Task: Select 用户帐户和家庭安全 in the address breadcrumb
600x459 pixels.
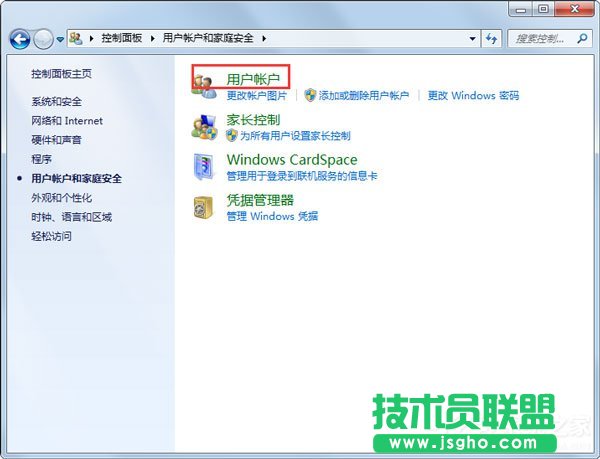Action: [x=208, y=38]
